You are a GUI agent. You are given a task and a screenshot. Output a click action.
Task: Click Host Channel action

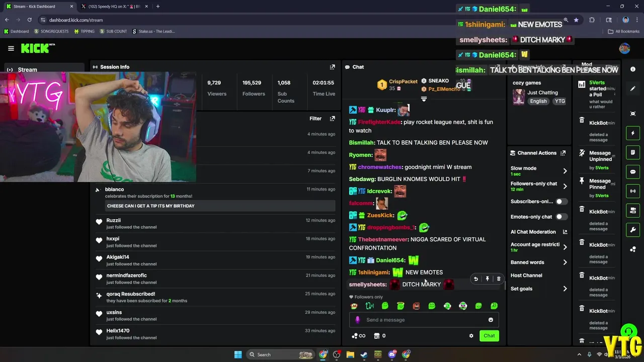[526, 276]
